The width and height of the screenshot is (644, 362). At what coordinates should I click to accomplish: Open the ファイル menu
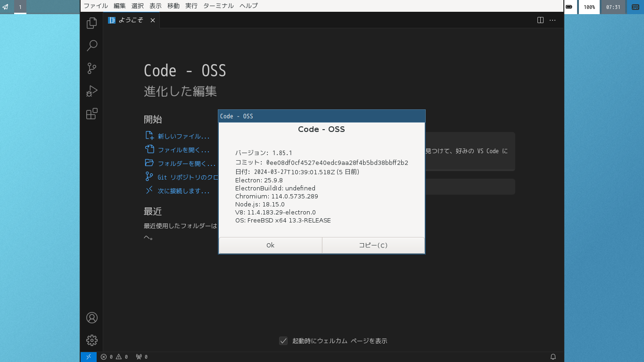tap(96, 6)
